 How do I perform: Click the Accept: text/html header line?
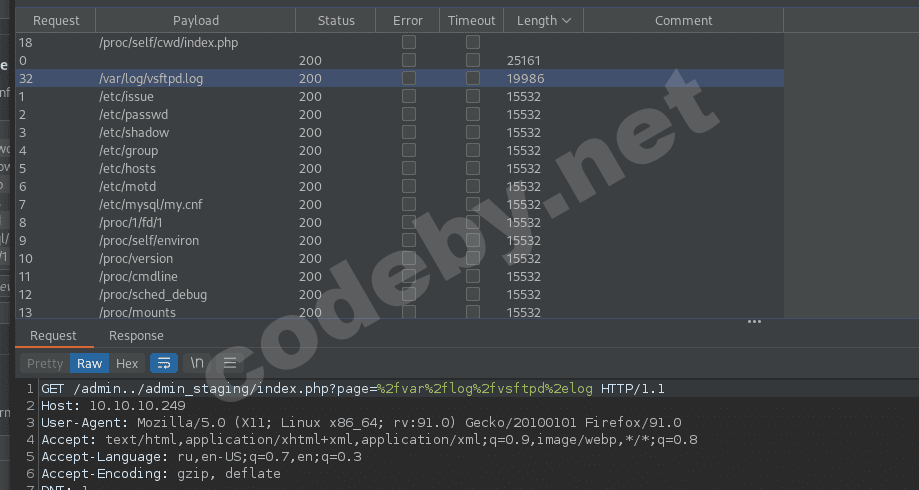369,440
